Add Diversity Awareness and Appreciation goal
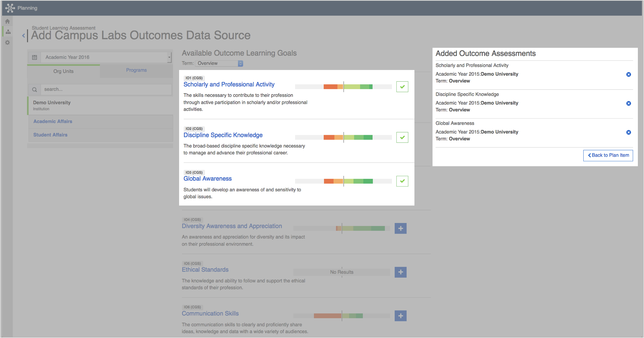The height and width of the screenshot is (338, 644). (400, 228)
